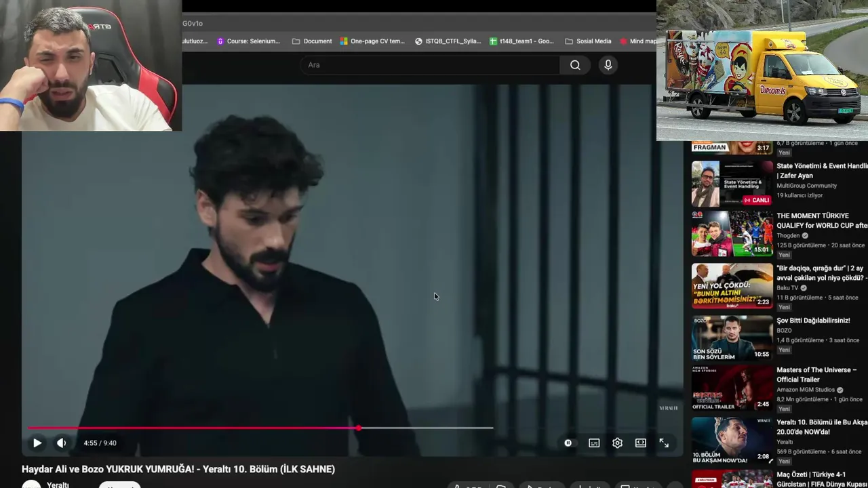Visit the Thogden channel link
This screenshot has height=488, width=868.
coord(788,236)
